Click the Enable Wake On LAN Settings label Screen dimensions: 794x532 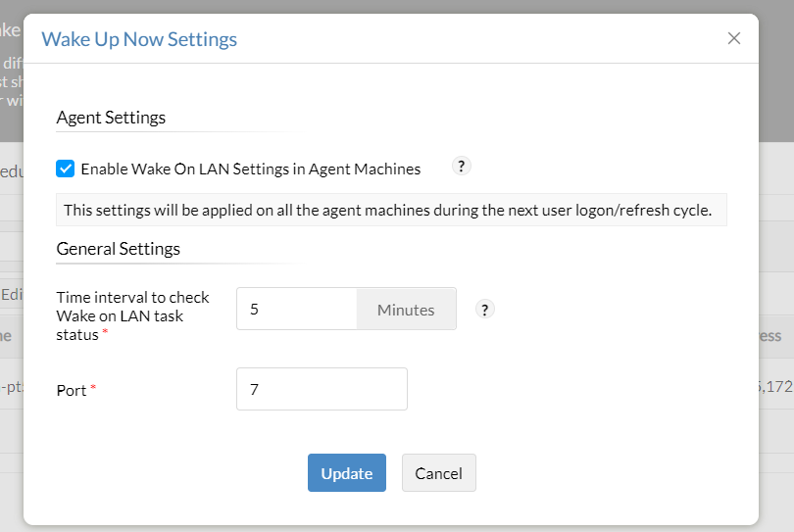pyautogui.click(x=250, y=169)
